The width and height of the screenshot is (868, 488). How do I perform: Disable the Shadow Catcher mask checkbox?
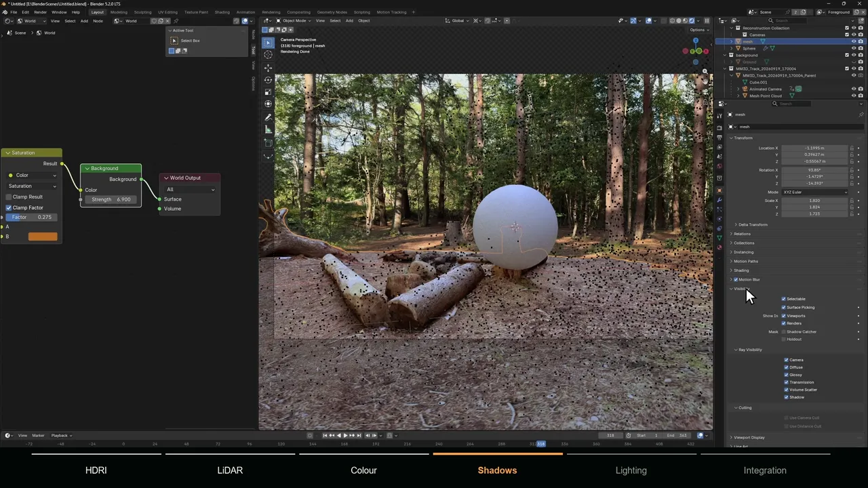[x=784, y=332]
